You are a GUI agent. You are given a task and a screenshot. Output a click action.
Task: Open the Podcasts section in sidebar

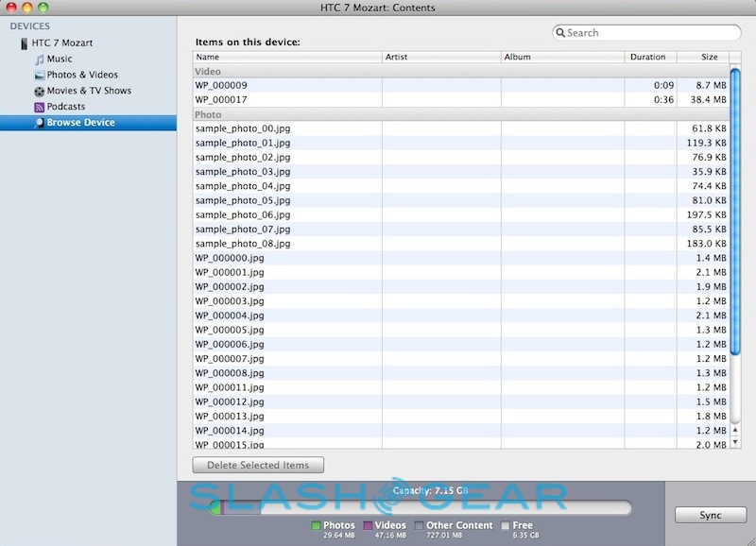(66, 107)
